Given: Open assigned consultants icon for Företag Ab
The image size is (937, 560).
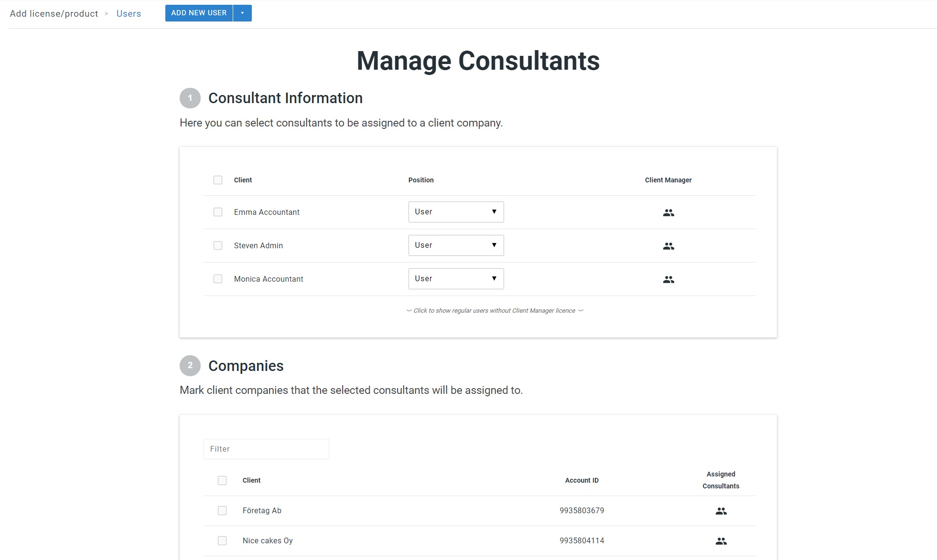Looking at the screenshot, I should [721, 511].
